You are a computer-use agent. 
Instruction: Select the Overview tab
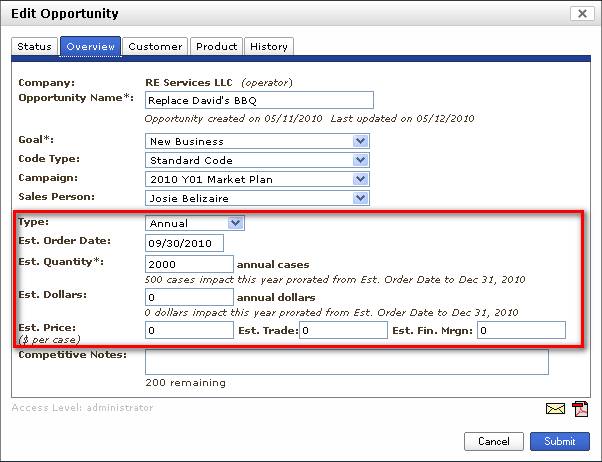tap(90, 47)
